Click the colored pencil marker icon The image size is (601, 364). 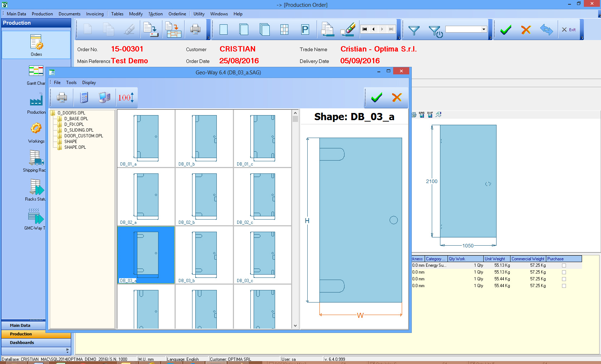click(348, 29)
